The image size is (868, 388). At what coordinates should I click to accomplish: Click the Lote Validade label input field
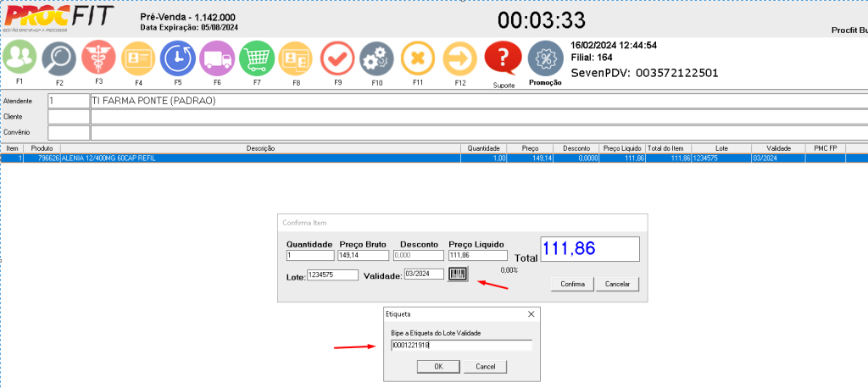461,346
